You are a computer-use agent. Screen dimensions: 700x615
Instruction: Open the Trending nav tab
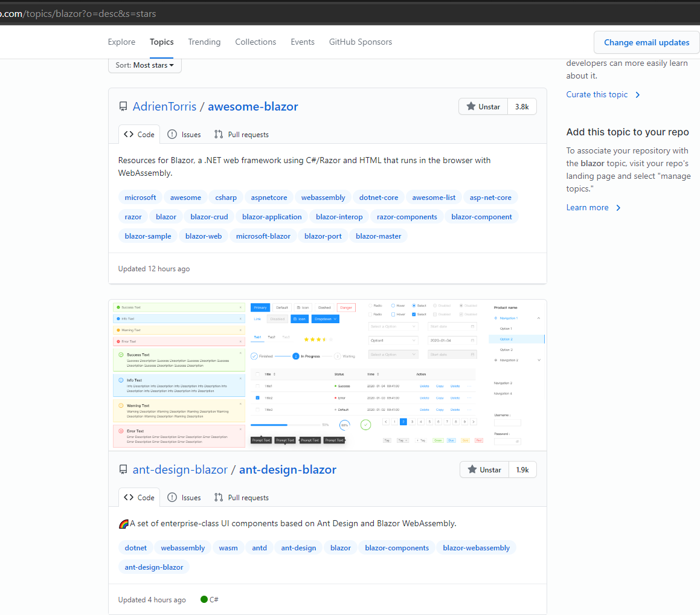204,42
